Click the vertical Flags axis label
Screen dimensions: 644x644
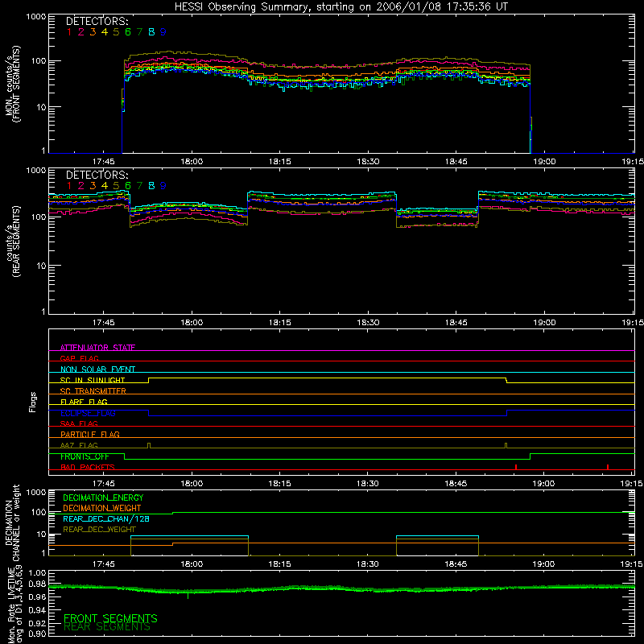click(x=33, y=402)
